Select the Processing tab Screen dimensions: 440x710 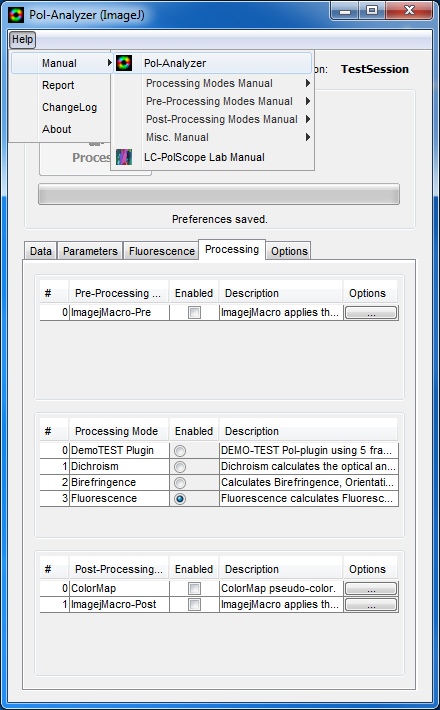click(x=232, y=249)
